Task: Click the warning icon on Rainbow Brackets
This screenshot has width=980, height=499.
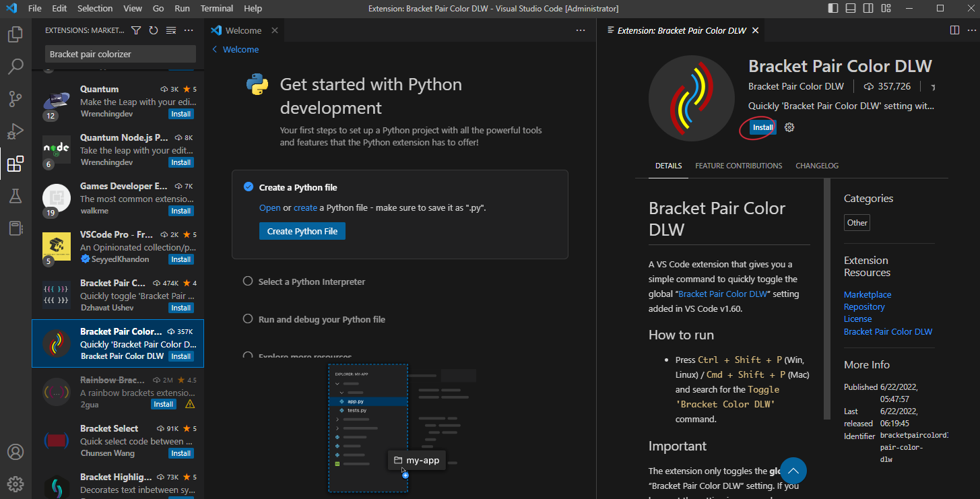Action: click(x=190, y=404)
